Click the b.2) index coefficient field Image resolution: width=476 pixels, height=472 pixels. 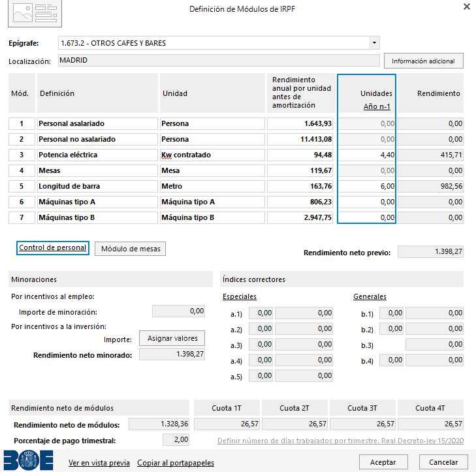(391, 329)
